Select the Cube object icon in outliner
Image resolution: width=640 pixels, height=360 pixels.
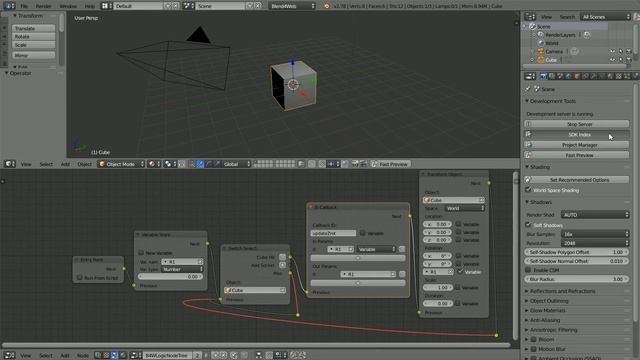[540, 60]
